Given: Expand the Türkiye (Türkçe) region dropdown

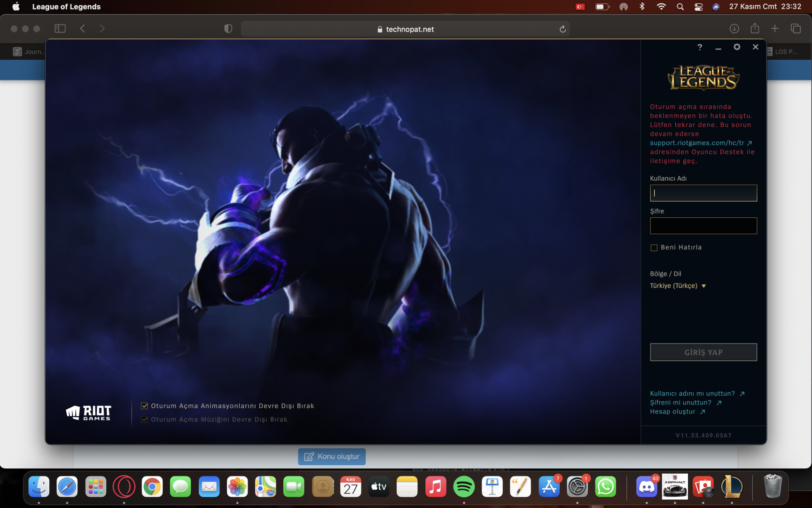Looking at the screenshot, I should point(678,286).
